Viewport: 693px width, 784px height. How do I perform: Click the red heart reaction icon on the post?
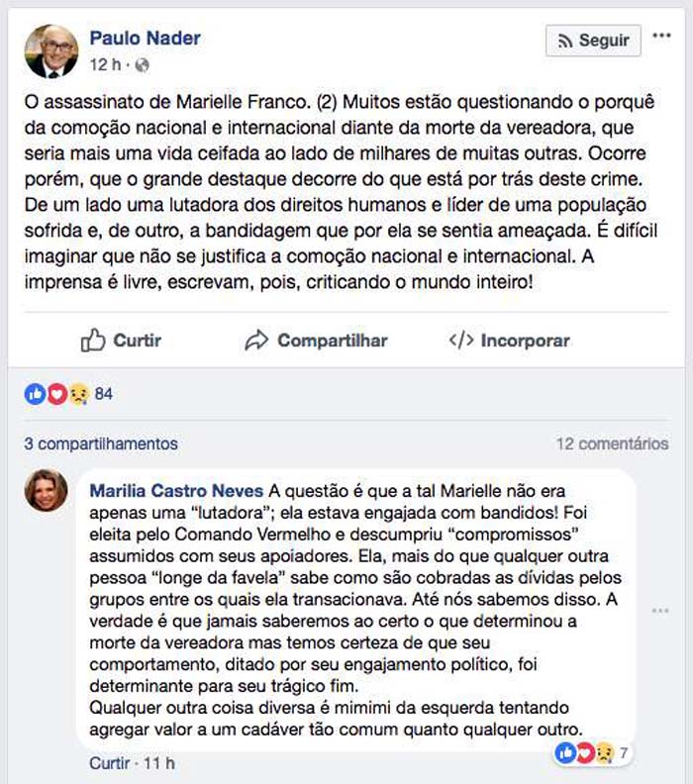pos(55,394)
